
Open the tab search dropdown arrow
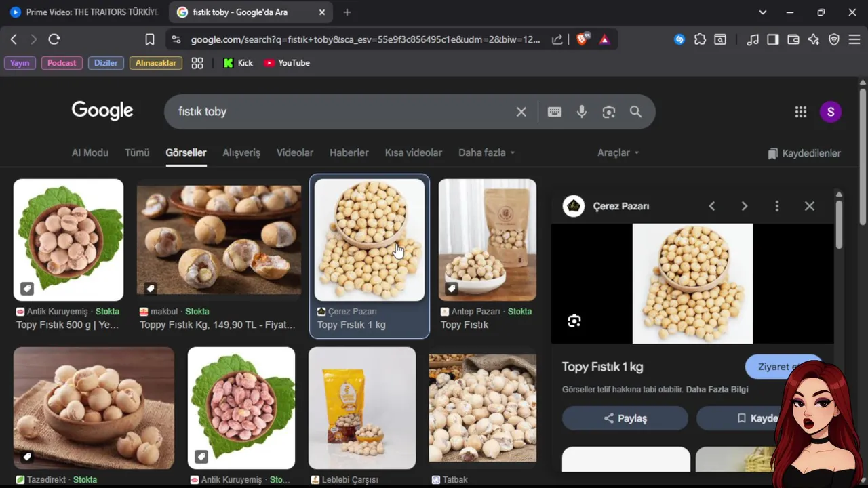pyautogui.click(x=763, y=12)
